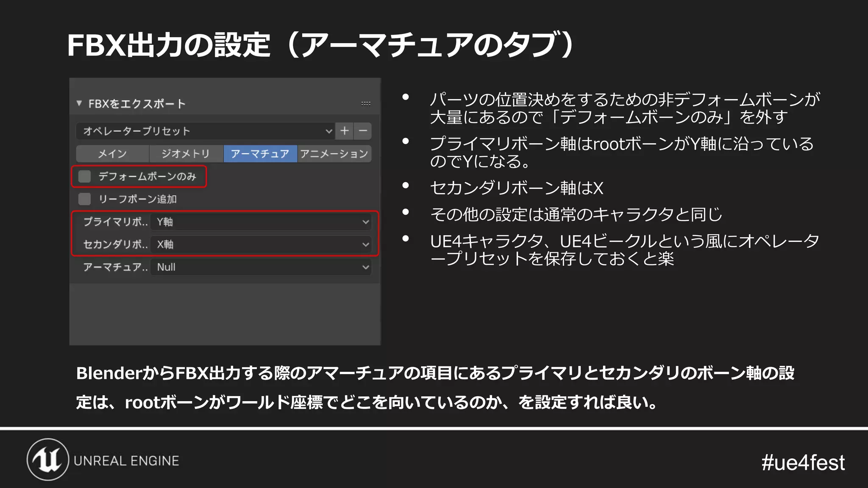This screenshot has width=868, height=488.
Task: Click the プライマリボ.. label
Action: click(x=115, y=222)
